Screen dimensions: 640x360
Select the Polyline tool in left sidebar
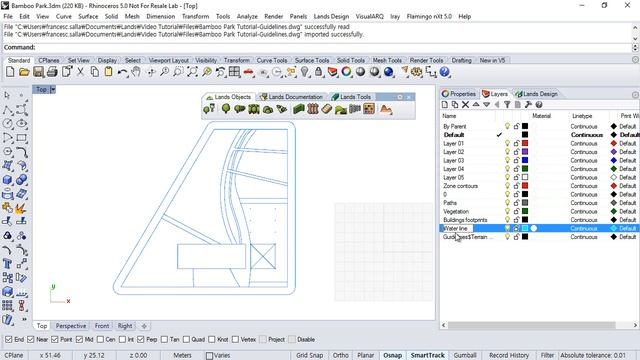pos(7,109)
